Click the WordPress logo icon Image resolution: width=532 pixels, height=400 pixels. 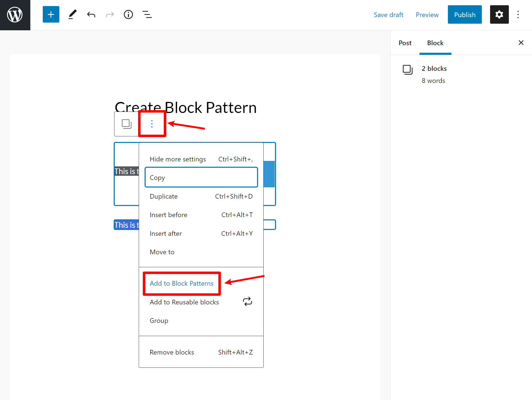(x=15, y=15)
